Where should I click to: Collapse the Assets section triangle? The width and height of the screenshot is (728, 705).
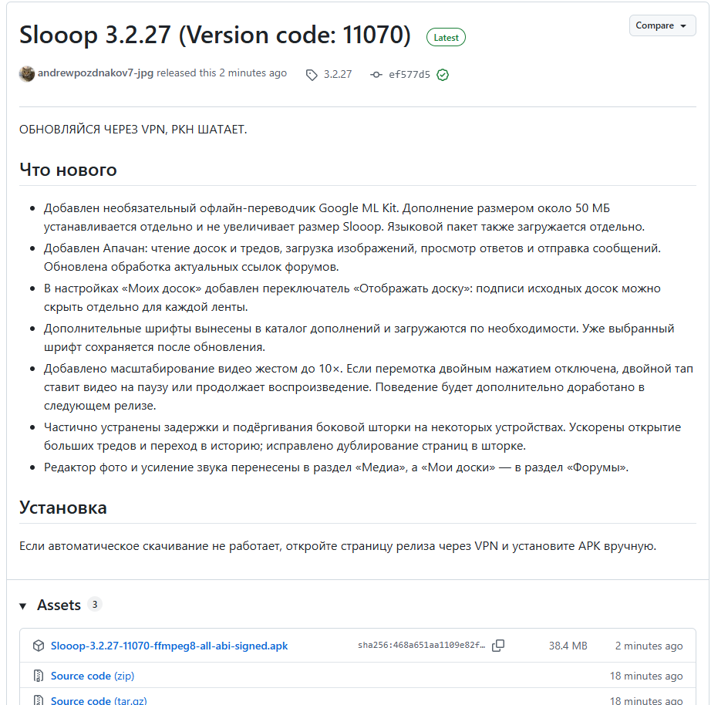[x=23, y=605]
